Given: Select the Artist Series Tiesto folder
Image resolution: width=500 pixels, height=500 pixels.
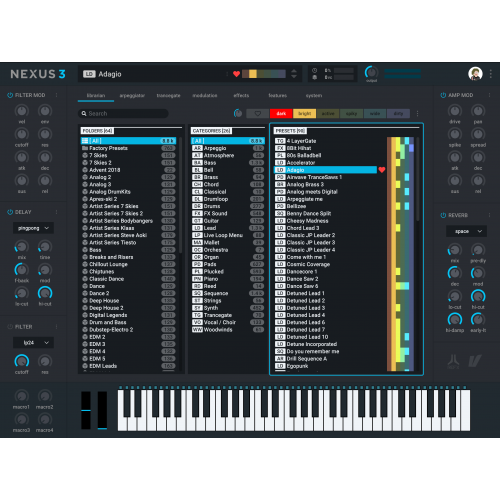Looking at the screenshot, I should [x=129, y=242].
